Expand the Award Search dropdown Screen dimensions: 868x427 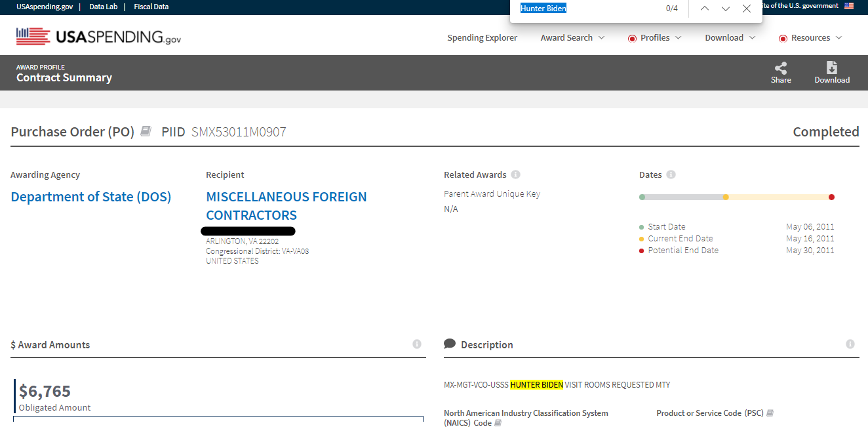tap(572, 37)
